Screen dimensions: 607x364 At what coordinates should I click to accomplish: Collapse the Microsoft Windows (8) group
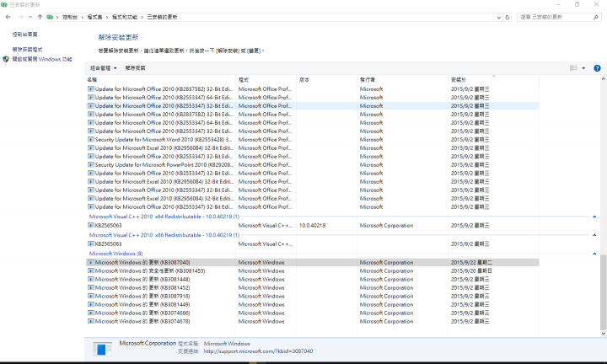click(x=594, y=254)
